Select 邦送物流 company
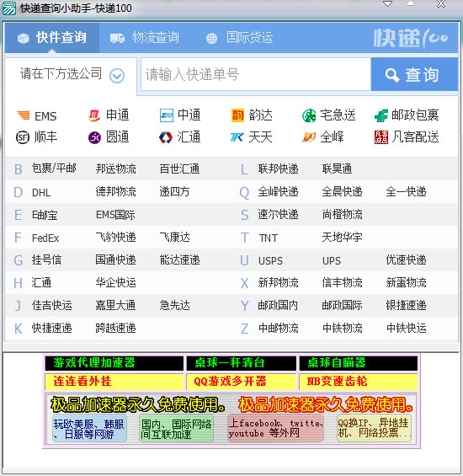The height and width of the screenshot is (476, 463). coord(115,168)
